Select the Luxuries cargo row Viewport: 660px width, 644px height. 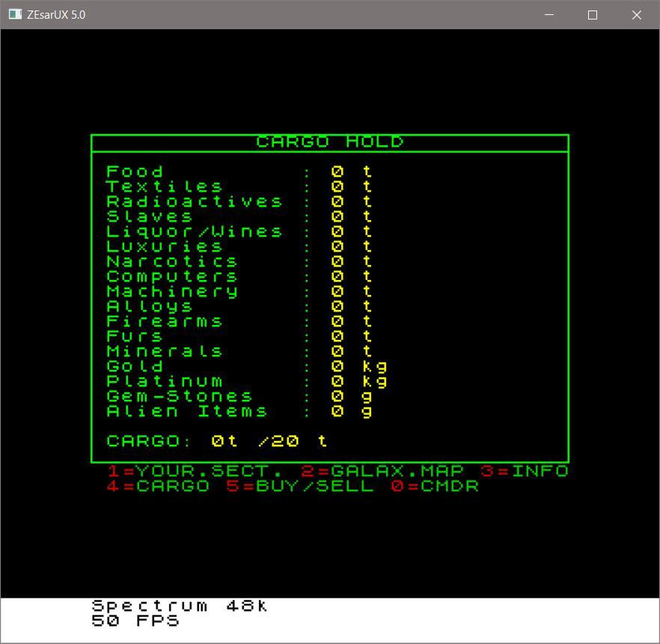pos(239,246)
